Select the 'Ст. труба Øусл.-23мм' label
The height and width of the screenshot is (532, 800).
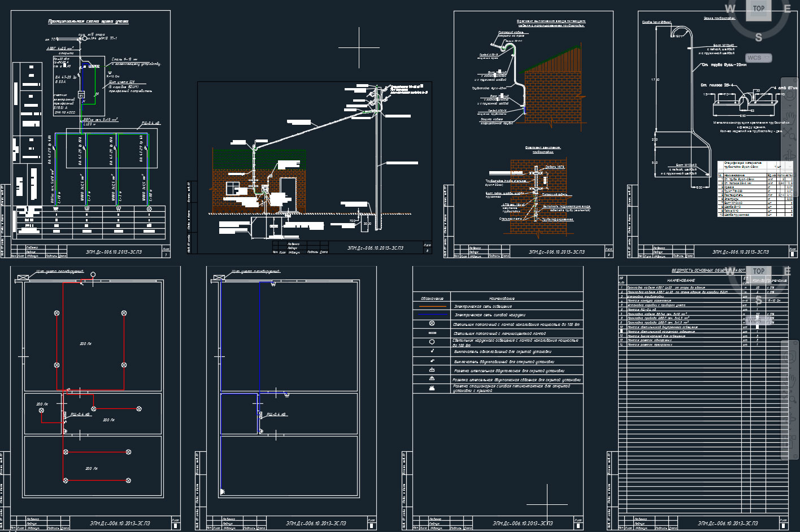(x=724, y=64)
